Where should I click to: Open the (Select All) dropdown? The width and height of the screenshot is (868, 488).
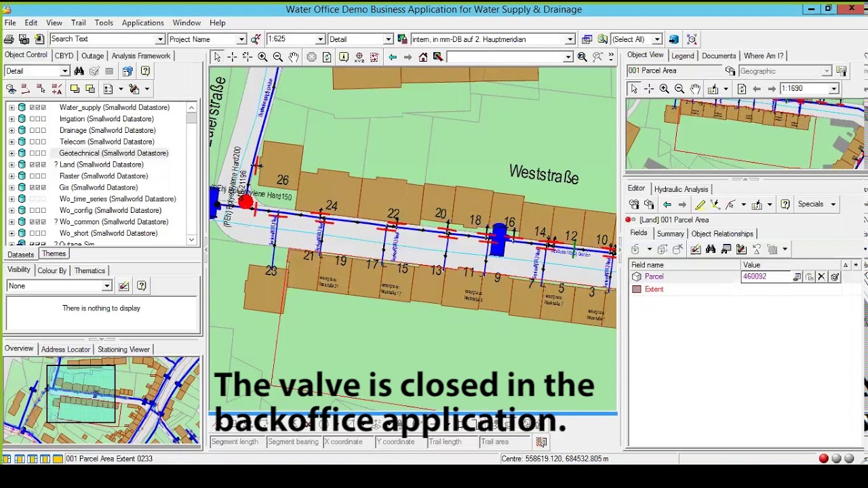[656, 39]
